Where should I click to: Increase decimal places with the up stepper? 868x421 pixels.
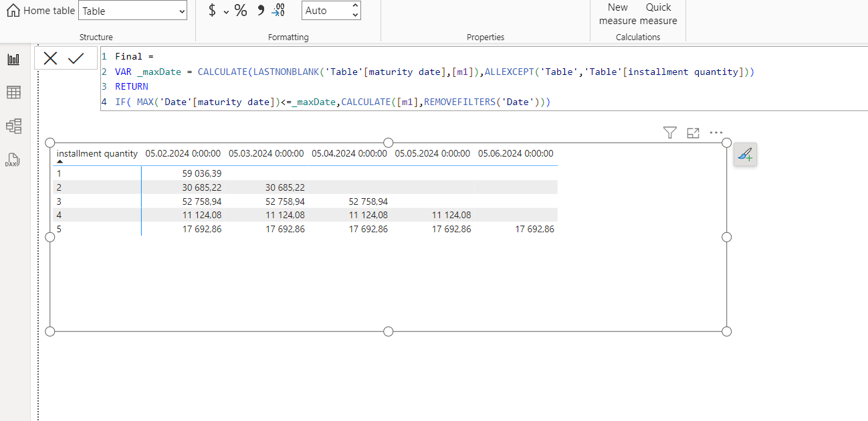point(355,6)
